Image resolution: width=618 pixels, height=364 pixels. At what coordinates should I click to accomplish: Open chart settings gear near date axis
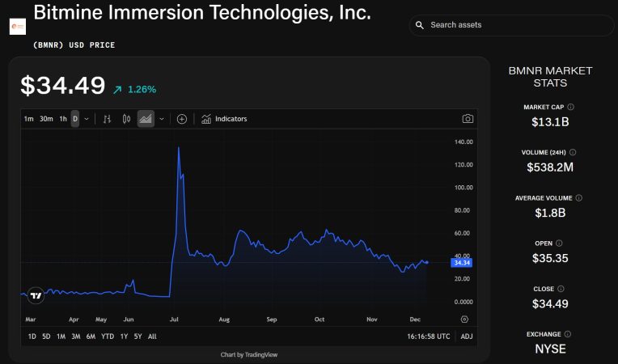click(464, 320)
